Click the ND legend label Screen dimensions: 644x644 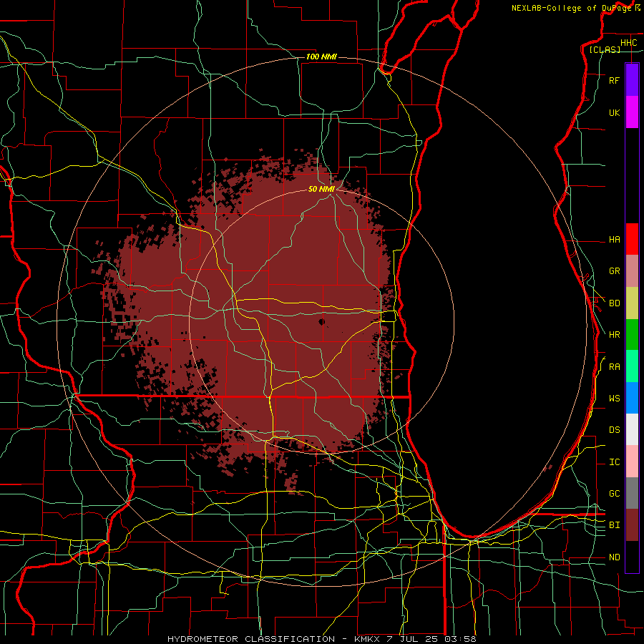[614, 557]
